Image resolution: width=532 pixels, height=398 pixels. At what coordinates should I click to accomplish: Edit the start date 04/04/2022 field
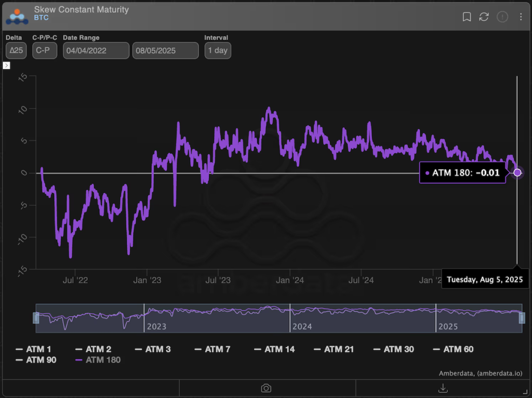click(x=96, y=50)
